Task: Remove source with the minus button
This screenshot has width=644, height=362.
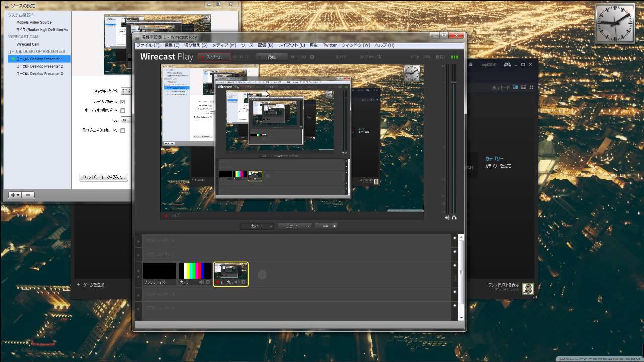Action: click(x=28, y=195)
